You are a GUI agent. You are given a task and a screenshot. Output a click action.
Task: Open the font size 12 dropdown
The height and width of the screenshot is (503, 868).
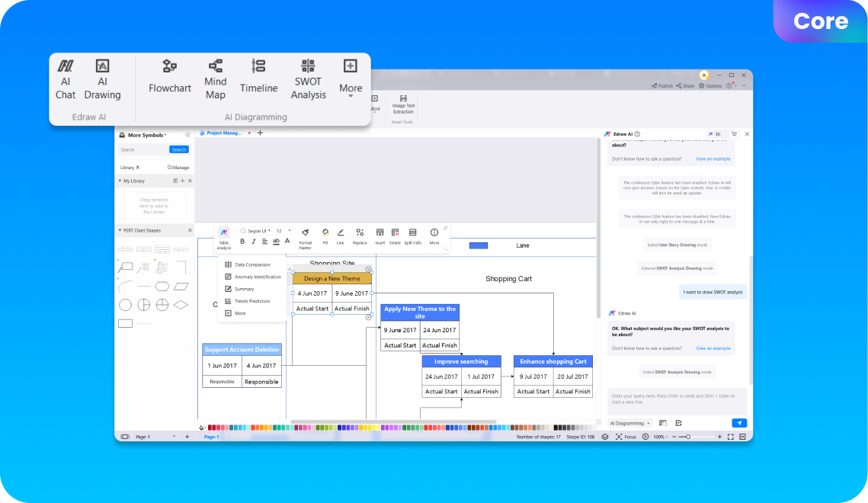[283, 231]
